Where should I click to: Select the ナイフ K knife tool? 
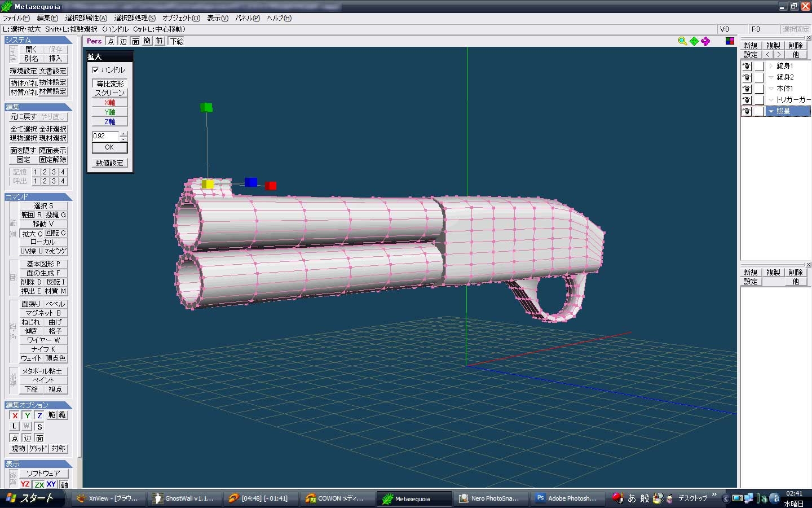(x=43, y=349)
